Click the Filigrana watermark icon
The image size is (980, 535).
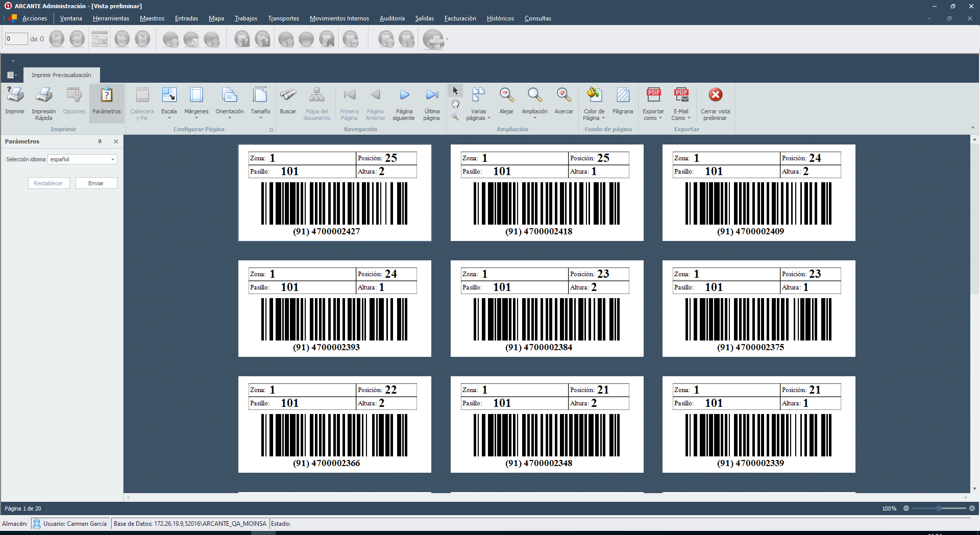click(623, 95)
